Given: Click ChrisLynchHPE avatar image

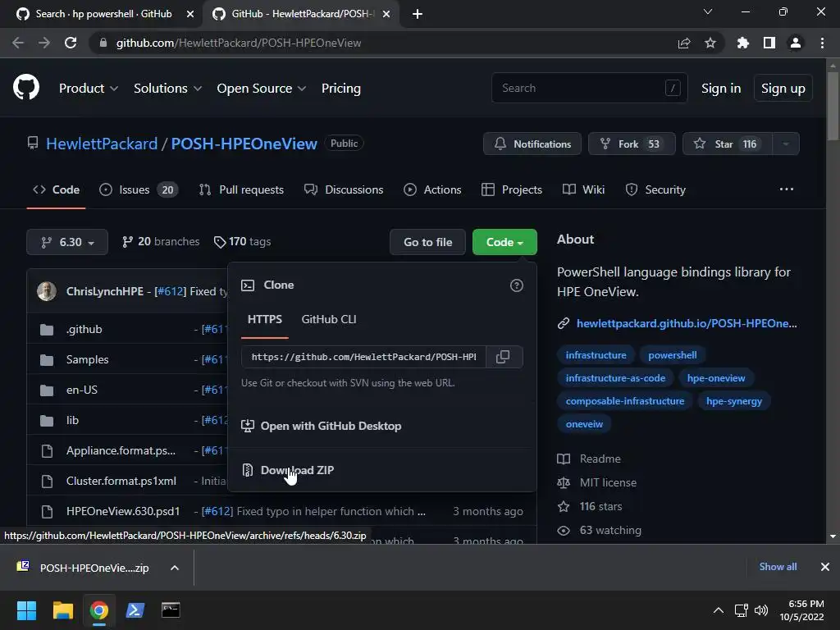Looking at the screenshot, I should [47, 291].
